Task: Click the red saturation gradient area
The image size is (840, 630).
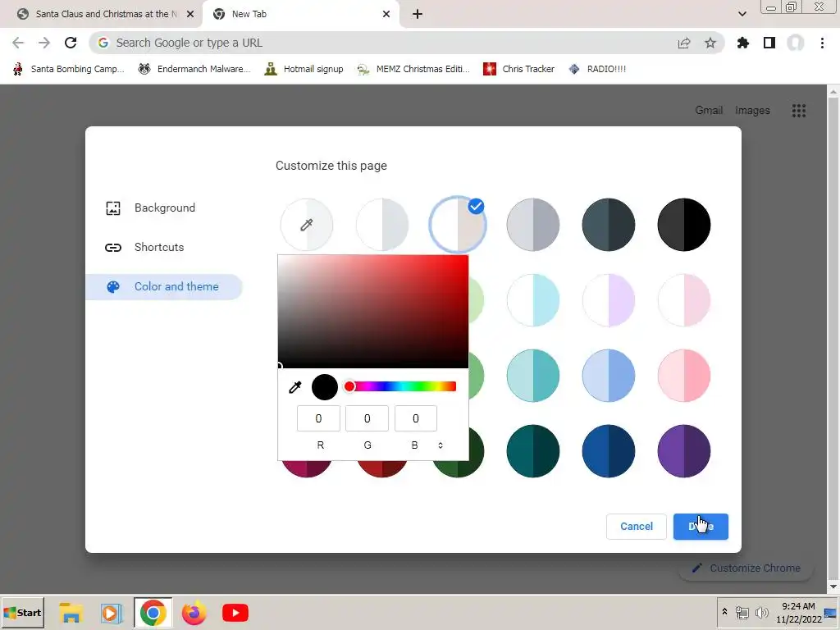Action: tap(373, 312)
